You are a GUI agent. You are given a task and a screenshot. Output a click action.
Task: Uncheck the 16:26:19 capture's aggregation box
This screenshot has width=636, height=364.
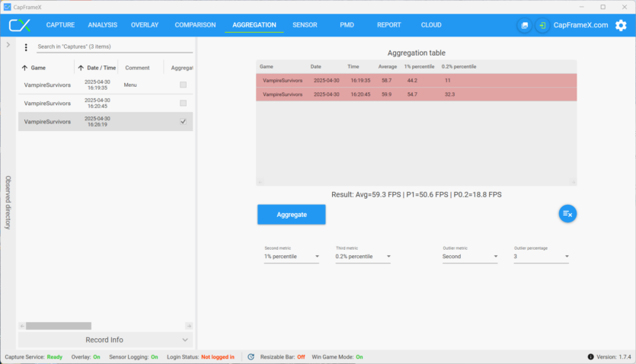(184, 121)
